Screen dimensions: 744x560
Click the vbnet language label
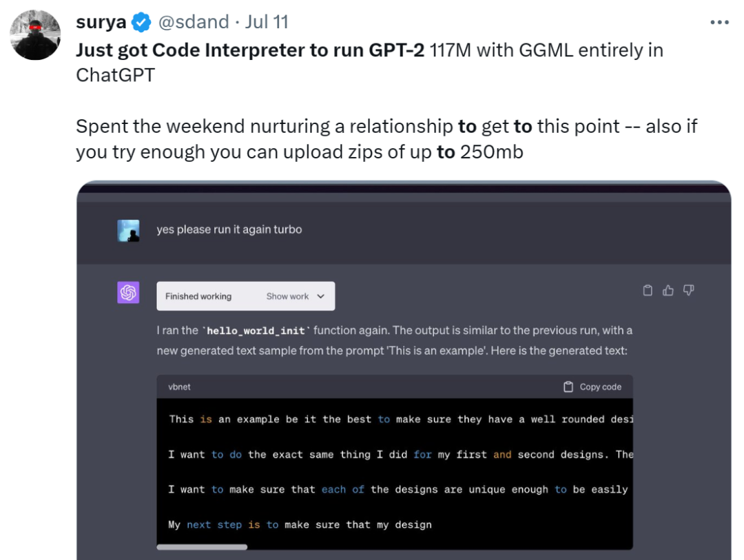(x=179, y=387)
